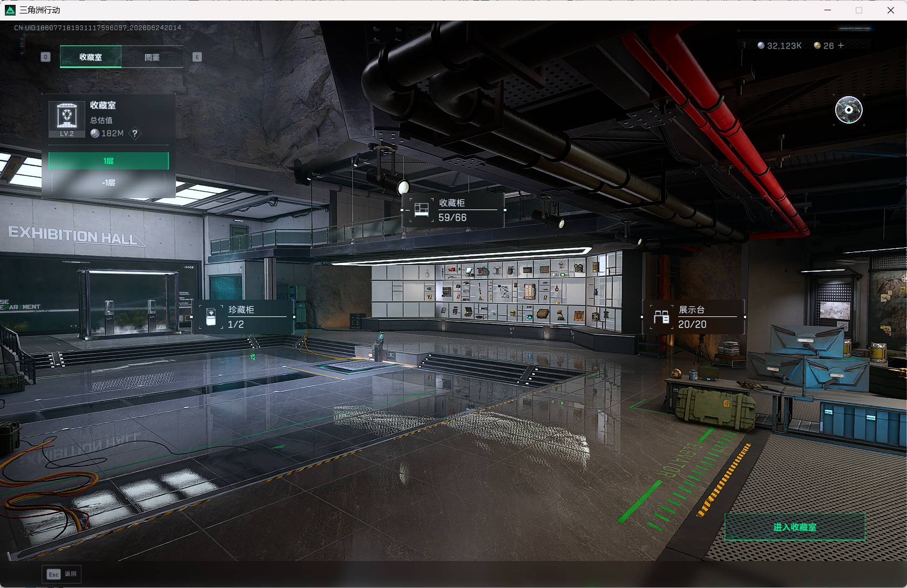This screenshot has height=588, width=907.
Task: Open the question mark help icon
Action: tap(135, 133)
